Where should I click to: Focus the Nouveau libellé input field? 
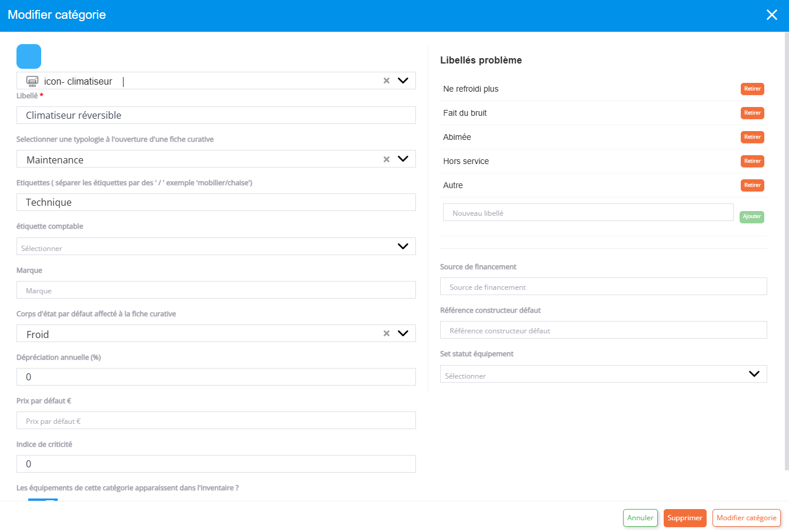(x=588, y=213)
